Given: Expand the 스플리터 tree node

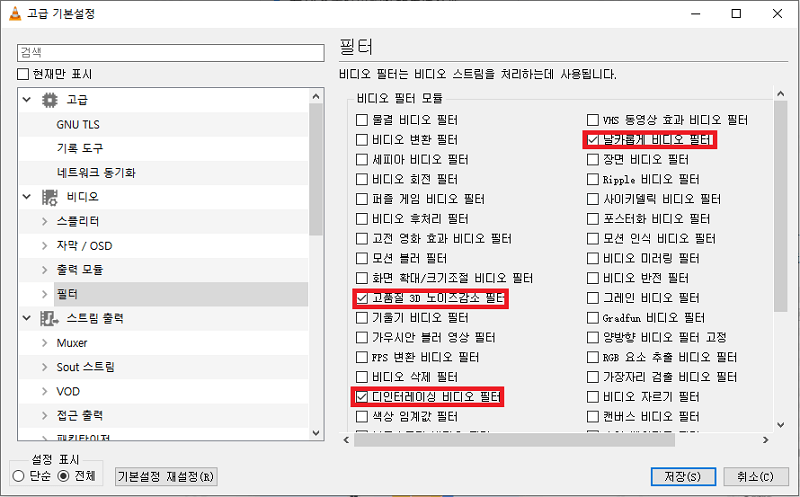Looking at the screenshot, I should (x=44, y=221).
